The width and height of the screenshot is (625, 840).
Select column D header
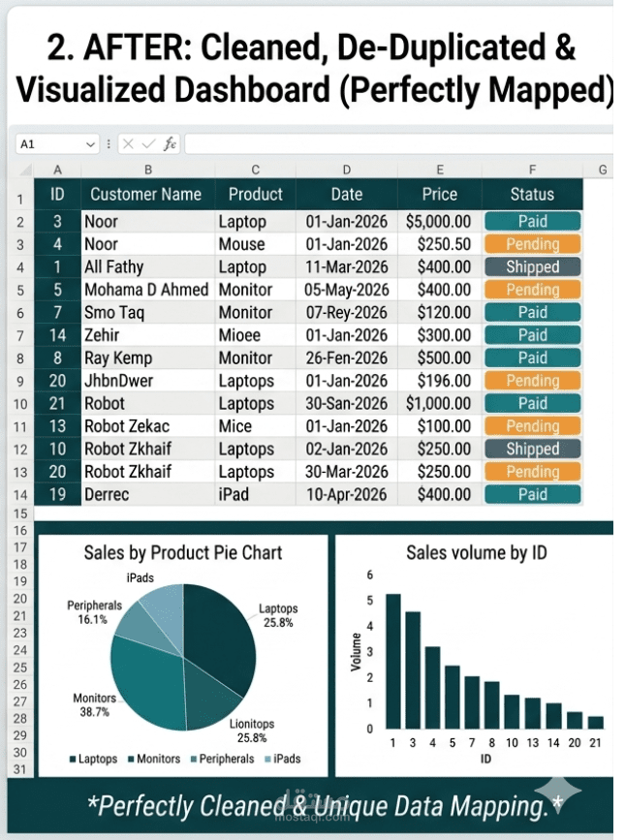pyautogui.click(x=347, y=170)
